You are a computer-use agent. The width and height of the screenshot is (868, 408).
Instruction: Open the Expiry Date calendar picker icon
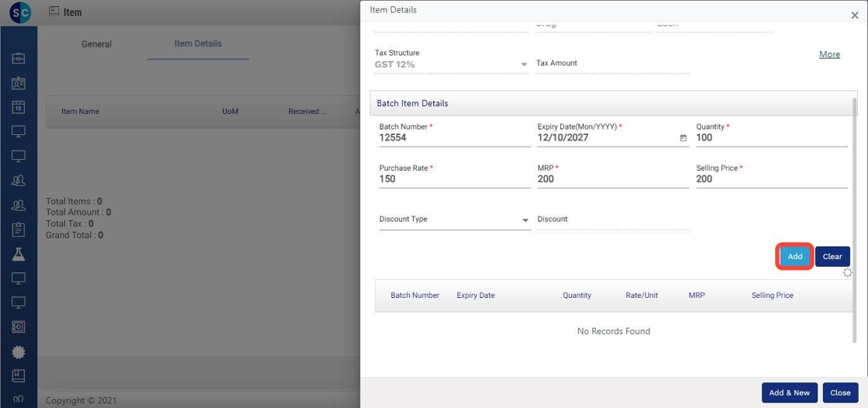(683, 138)
